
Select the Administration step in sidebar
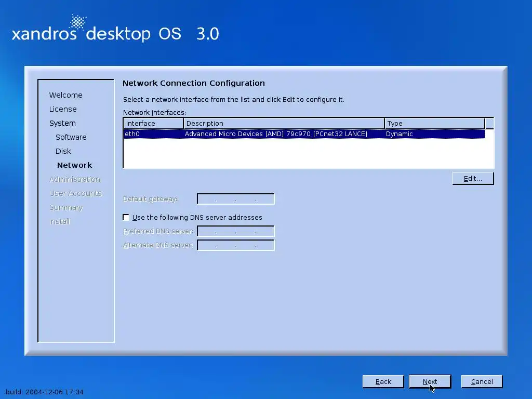pyautogui.click(x=75, y=179)
